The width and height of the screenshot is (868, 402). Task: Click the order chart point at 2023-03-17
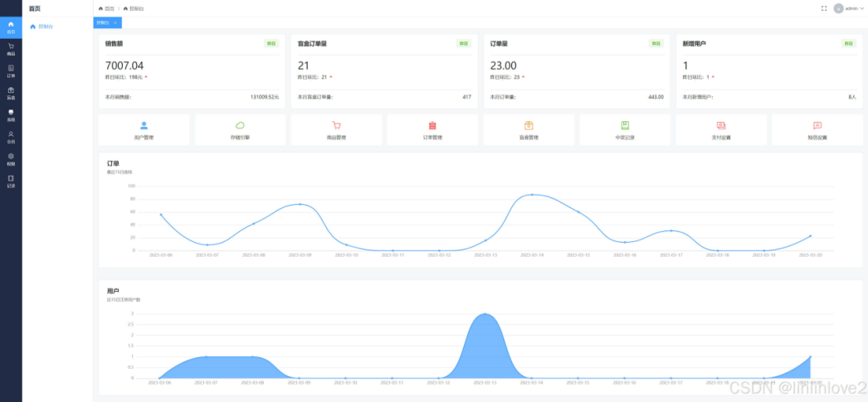(x=671, y=230)
